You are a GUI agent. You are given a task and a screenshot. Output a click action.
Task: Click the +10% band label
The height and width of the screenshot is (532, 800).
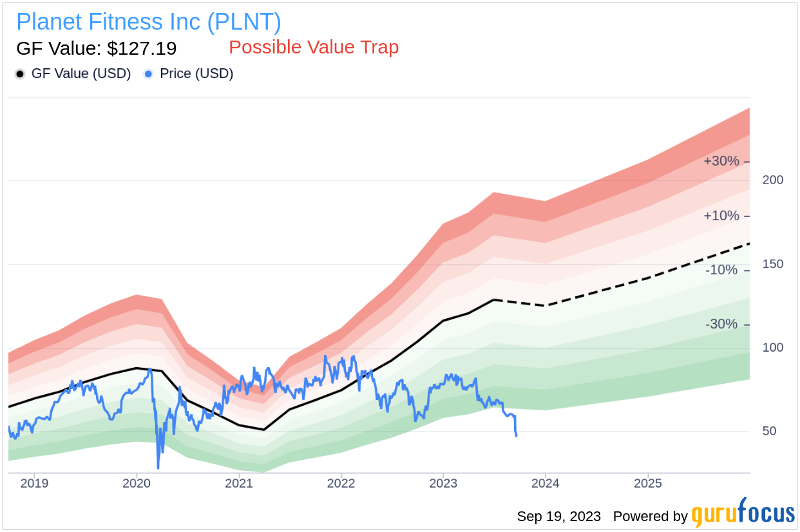(721, 216)
